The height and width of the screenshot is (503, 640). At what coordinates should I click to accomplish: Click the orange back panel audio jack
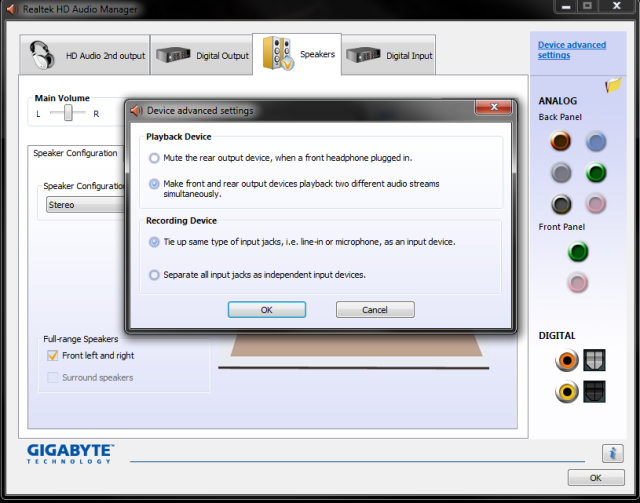[560, 141]
